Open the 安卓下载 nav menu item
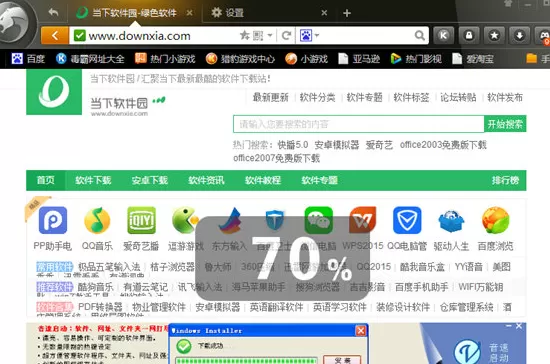This screenshot has height=364, width=550. coord(150,180)
